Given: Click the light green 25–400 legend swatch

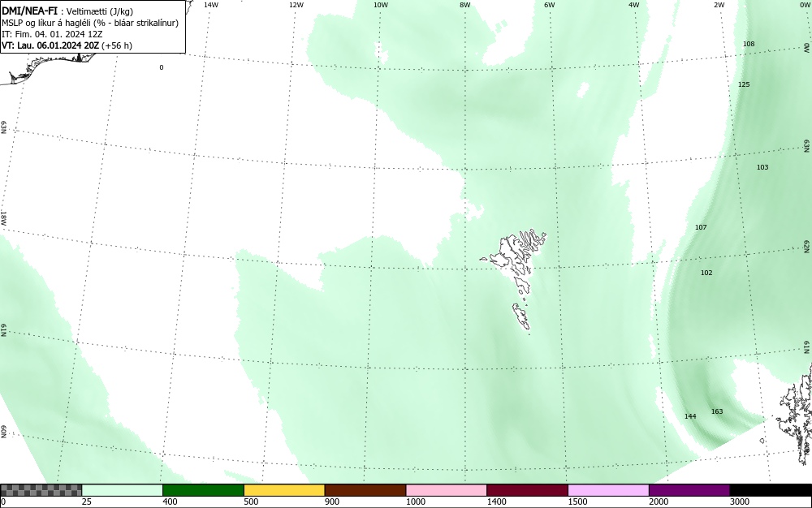Looking at the screenshot, I should (123, 490).
